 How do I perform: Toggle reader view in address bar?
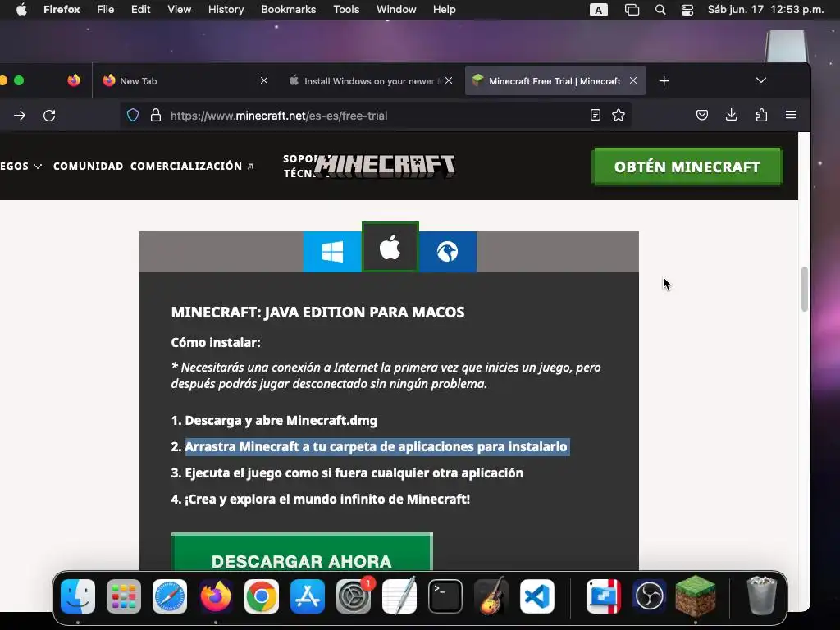[x=596, y=115]
